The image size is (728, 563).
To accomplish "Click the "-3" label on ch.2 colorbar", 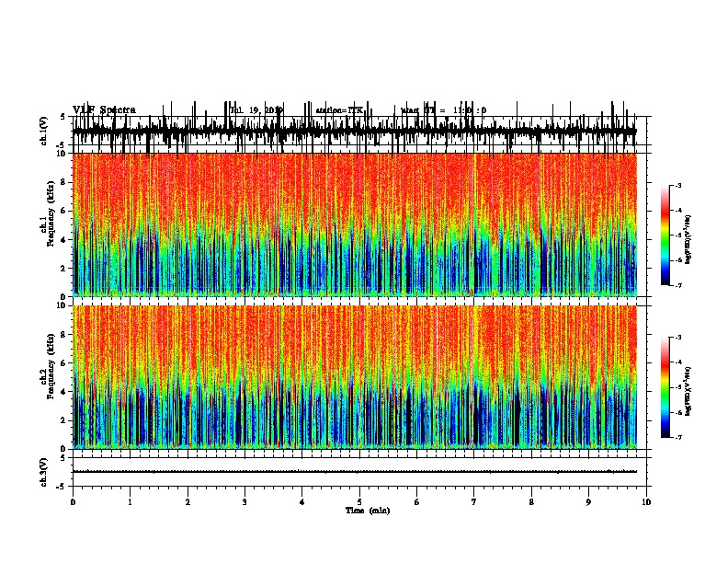I will click(678, 338).
